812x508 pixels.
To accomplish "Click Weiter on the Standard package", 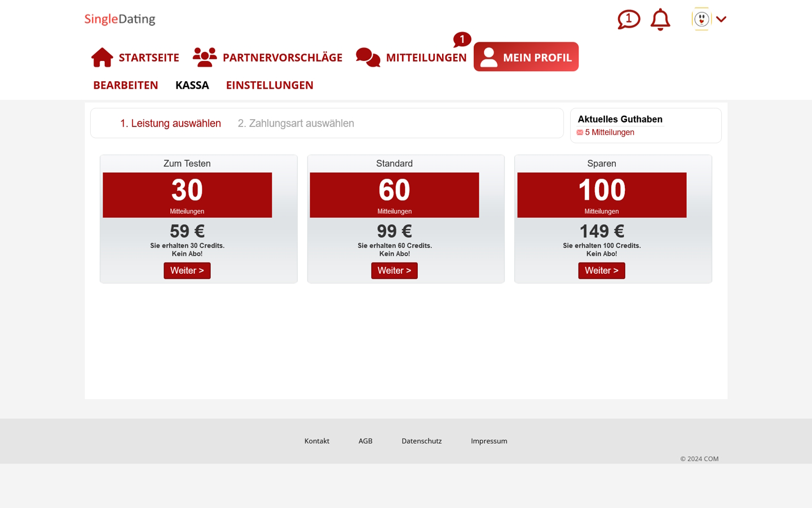I will point(394,270).
